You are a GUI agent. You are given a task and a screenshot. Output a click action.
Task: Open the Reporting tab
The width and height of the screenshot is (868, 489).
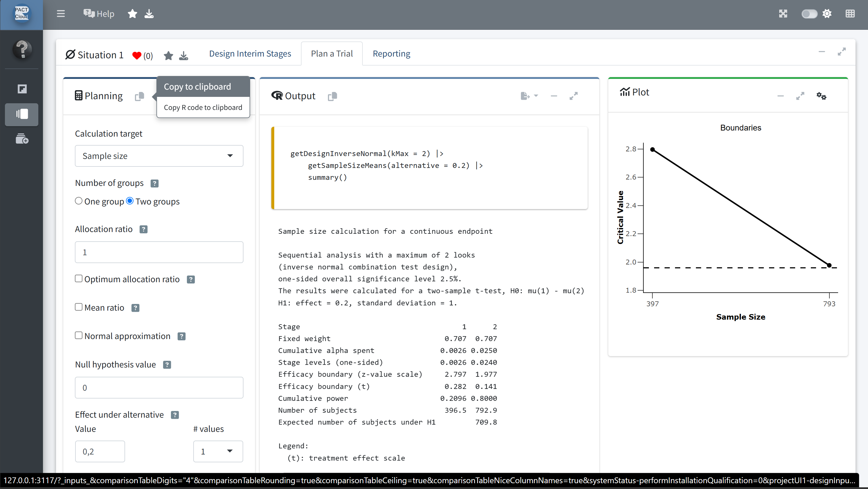point(391,54)
